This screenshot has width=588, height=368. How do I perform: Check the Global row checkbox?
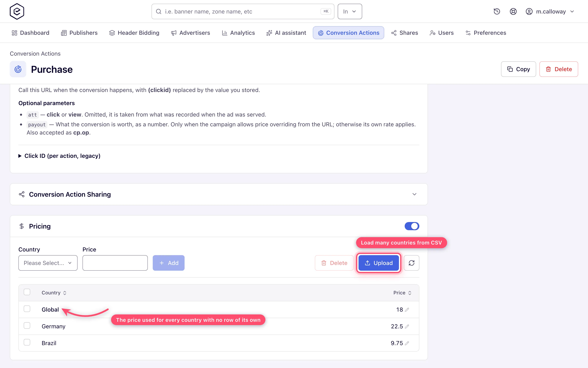(27, 309)
